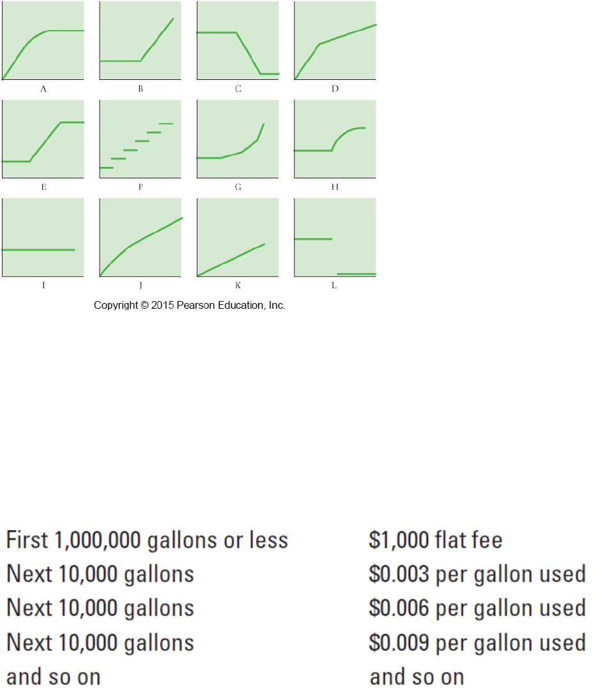Select graph J concave rising curve
Screen dimensions: 598x700
141,238
